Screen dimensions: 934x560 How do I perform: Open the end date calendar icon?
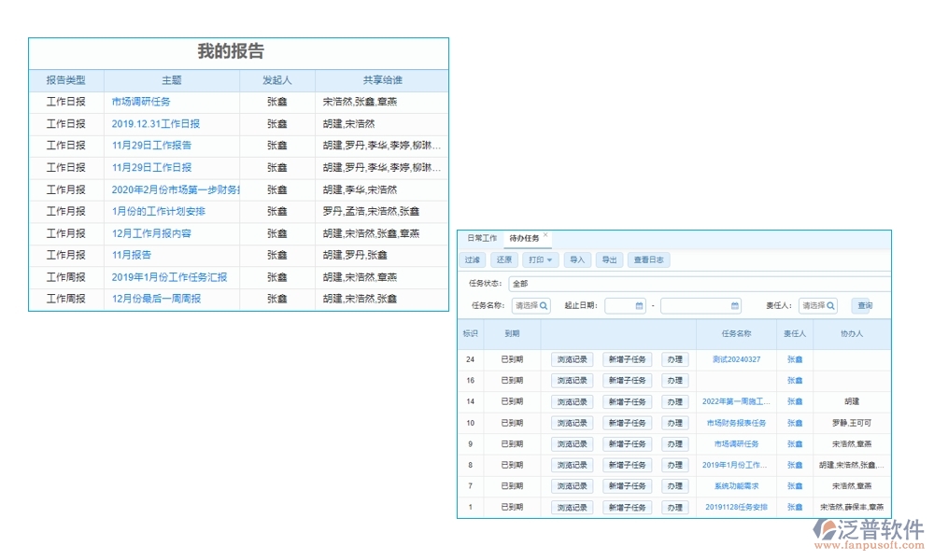click(734, 306)
